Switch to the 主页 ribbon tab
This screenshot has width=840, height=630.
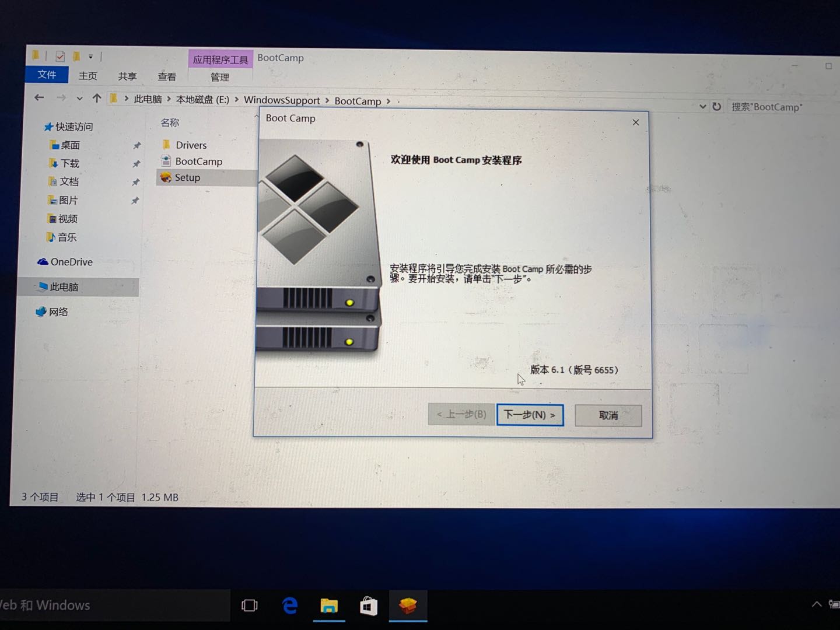88,76
